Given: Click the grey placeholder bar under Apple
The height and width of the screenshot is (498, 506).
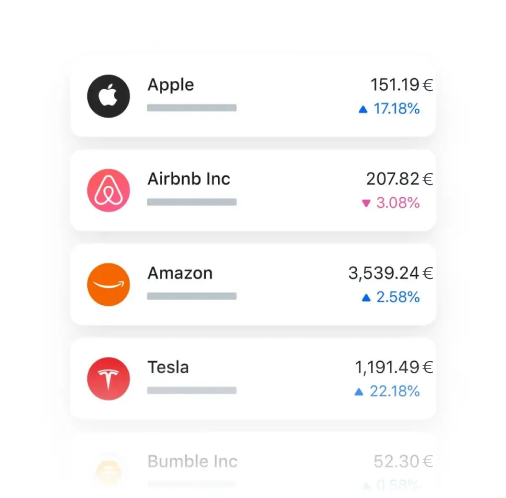Looking at the screenshot, I should (x=192, y=108).
